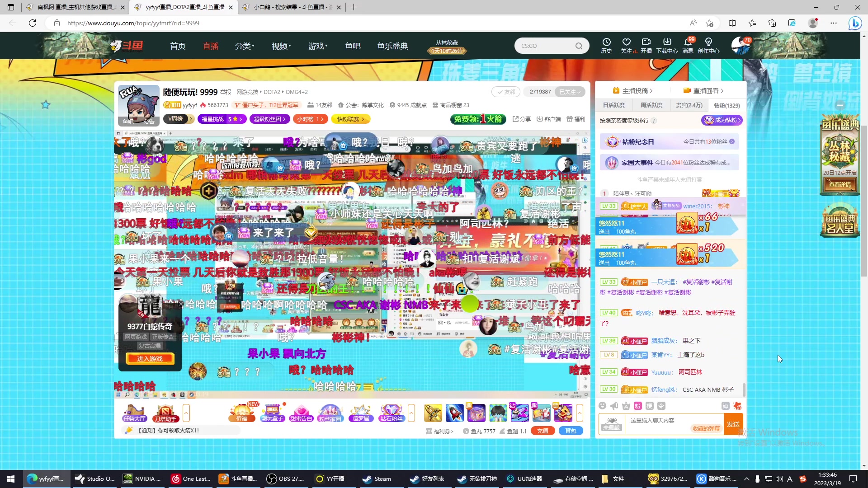Select the golden rocket gift
868x488 pixels.
[x=433, y=413]
